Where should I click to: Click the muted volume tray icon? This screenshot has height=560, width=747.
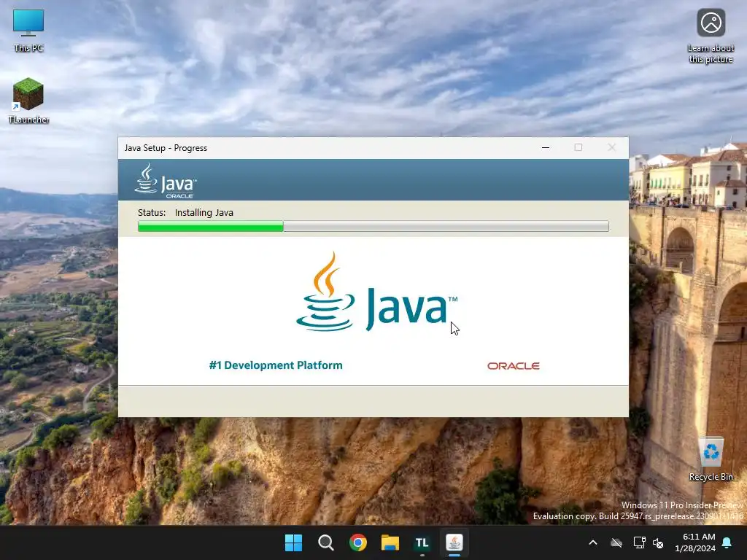[x=658, y=542]
